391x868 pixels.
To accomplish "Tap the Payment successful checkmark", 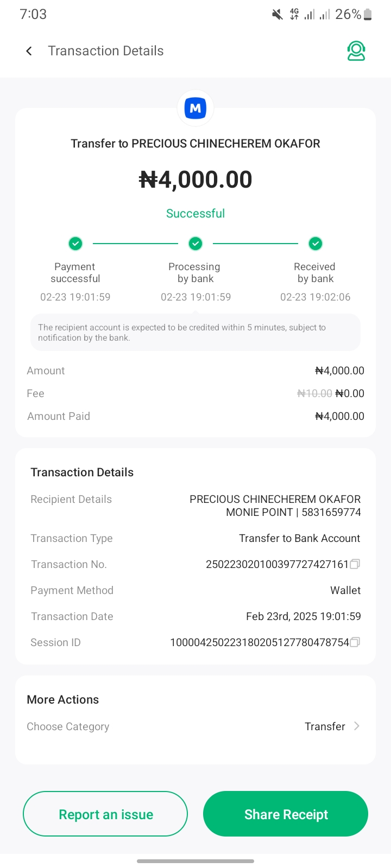I will [75, 244].
